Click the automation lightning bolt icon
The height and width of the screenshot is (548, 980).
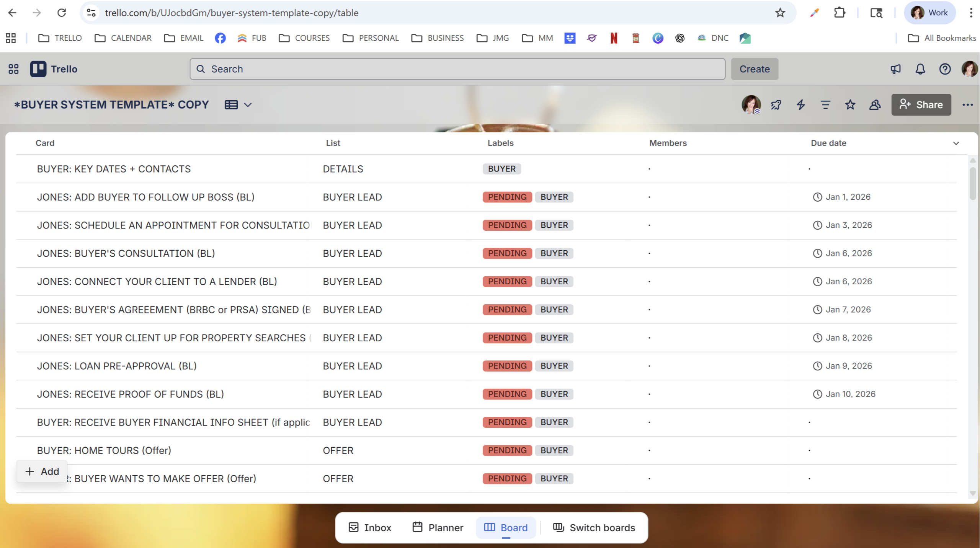click(800, 104)
